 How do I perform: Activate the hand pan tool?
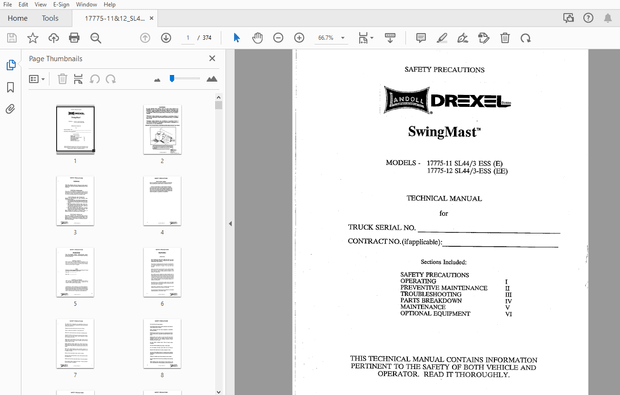pyautogui.click(x=257, y=38)
